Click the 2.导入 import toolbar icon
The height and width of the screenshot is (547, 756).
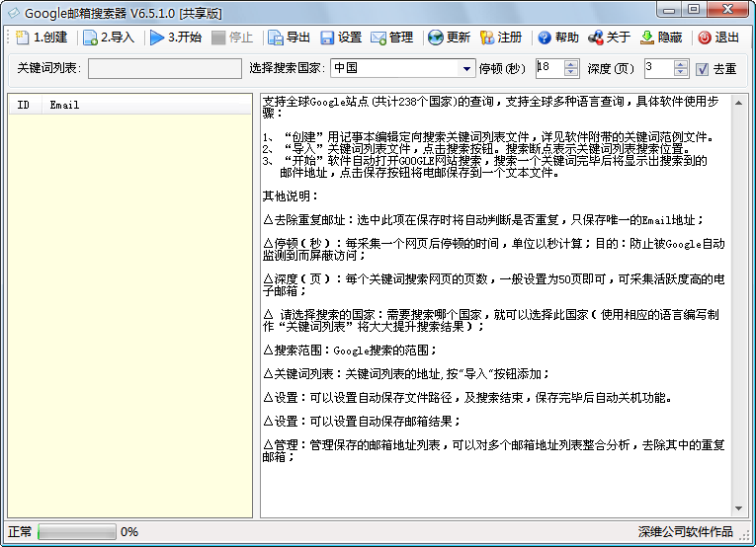click(90, 38)
